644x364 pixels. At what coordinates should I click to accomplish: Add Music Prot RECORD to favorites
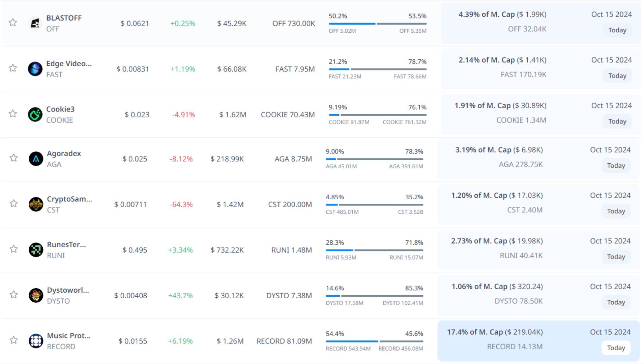click(x=13, y=340)
